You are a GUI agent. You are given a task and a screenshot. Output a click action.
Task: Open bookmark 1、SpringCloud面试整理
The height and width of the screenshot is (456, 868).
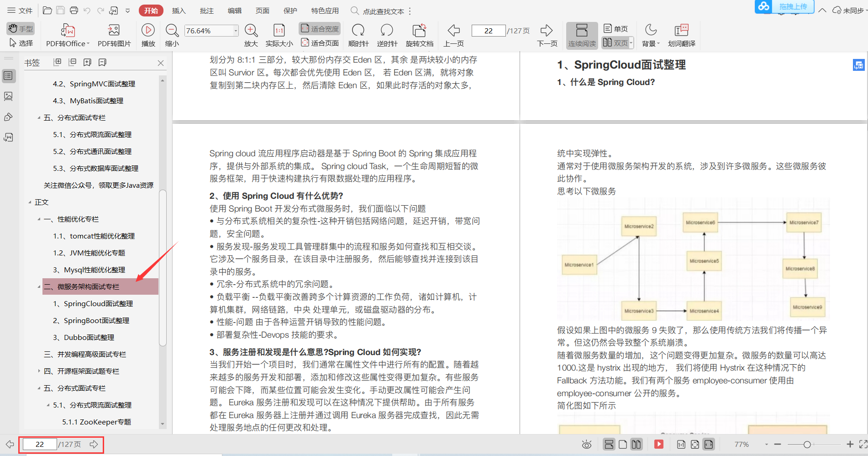[93, 304]
